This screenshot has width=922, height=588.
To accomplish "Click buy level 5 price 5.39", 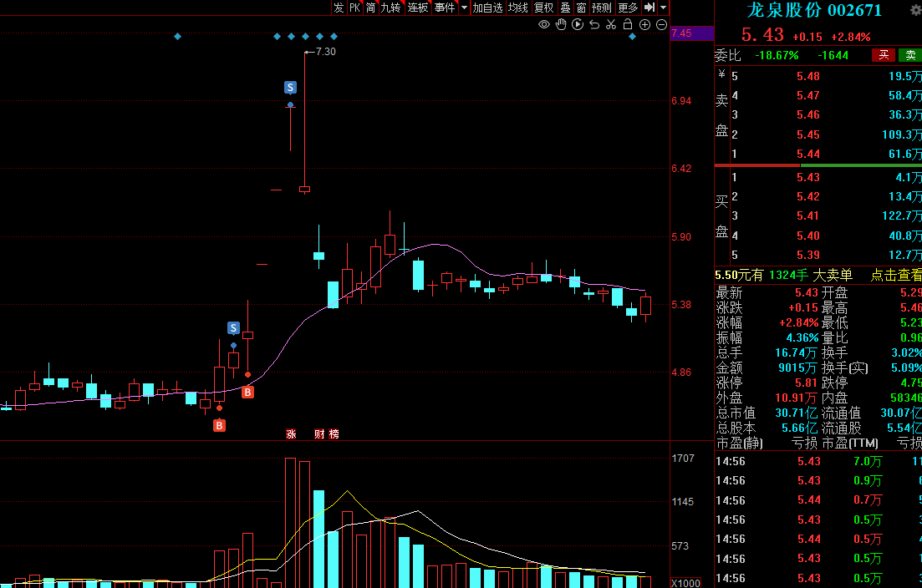I will (808, 255).
